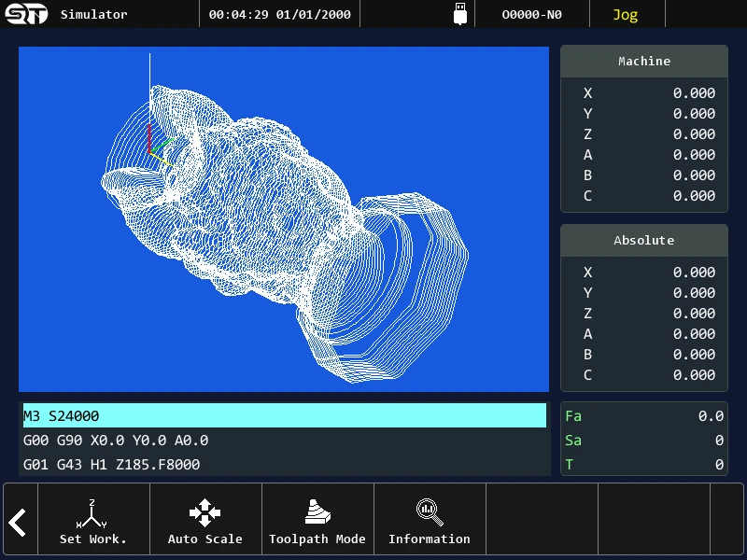
Task: Click the Fa feed rate readout
Action: (x=644, y=415)
